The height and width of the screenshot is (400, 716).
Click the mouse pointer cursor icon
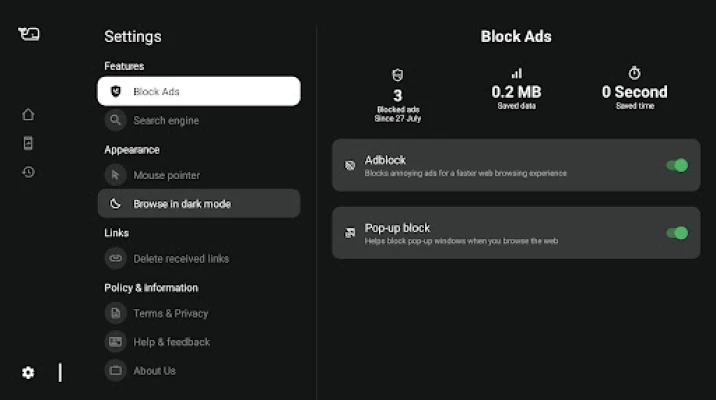pyautogui.click(x=116, y=175)
